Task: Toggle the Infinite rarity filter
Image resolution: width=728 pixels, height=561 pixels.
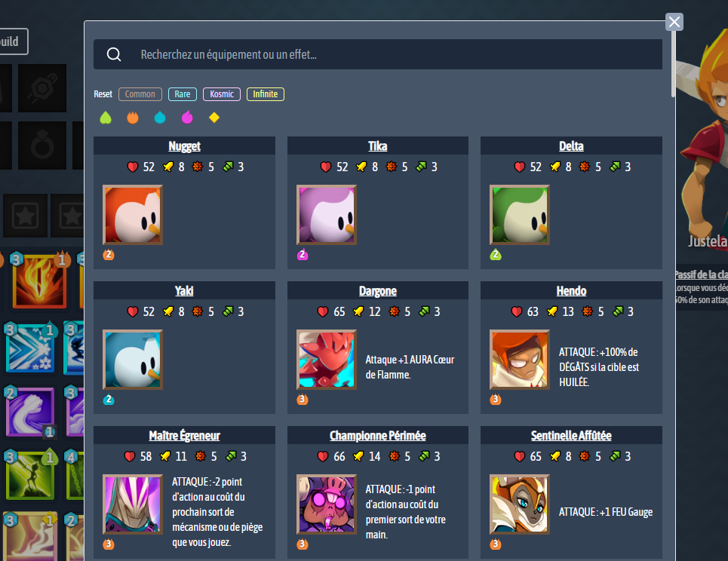Action: [x=265, y=94]
